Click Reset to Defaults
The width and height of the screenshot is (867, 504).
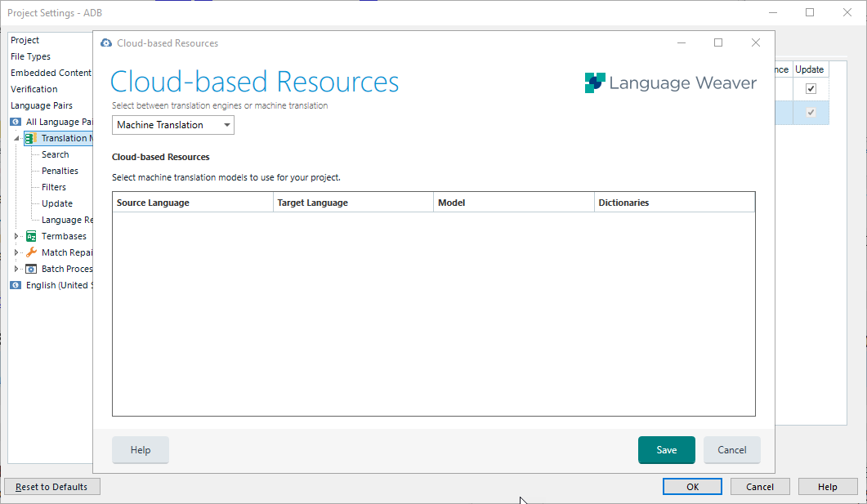(51, 486)
